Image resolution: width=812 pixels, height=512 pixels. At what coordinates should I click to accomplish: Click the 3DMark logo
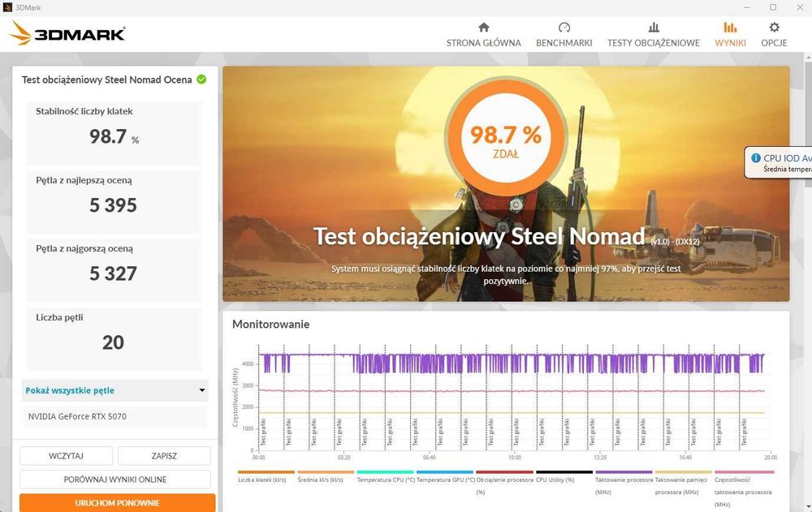pos(67,33)
